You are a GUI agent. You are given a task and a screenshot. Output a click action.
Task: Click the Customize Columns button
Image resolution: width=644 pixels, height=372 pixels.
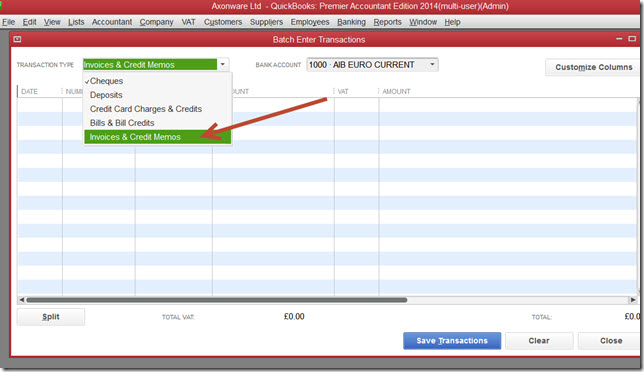(593, 67)
